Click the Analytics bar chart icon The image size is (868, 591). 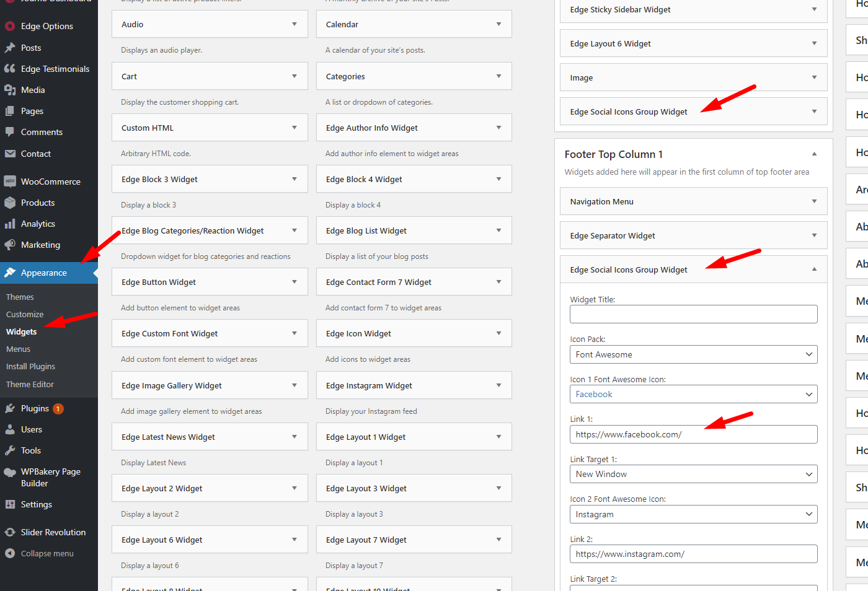point(10,224)
